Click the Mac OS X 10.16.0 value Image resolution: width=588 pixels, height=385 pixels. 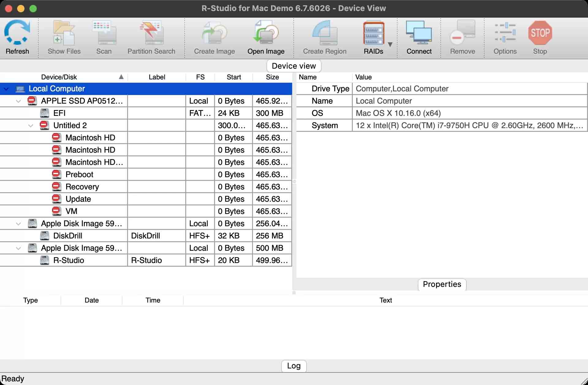tap(398, 113)
